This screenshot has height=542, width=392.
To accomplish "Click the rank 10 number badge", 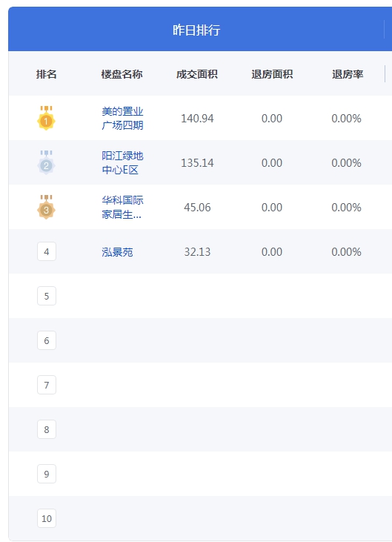I will [47, 518].
